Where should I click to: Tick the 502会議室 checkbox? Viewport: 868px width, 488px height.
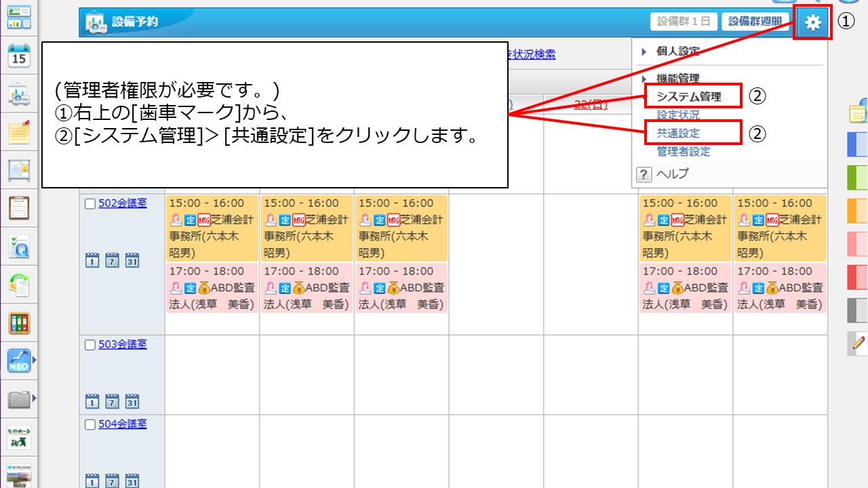pos(90,204)
